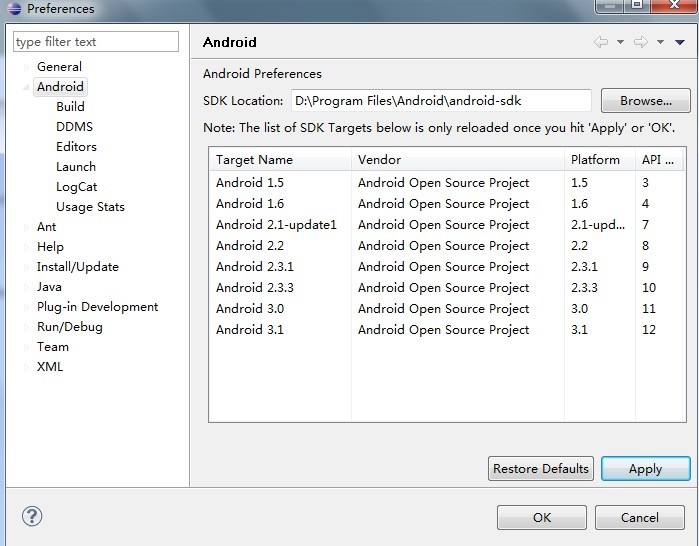Image resolution: width=699 pixels, height=546 pixels.
Task: Sort by the Target Name column header
Action: point(280,160)
